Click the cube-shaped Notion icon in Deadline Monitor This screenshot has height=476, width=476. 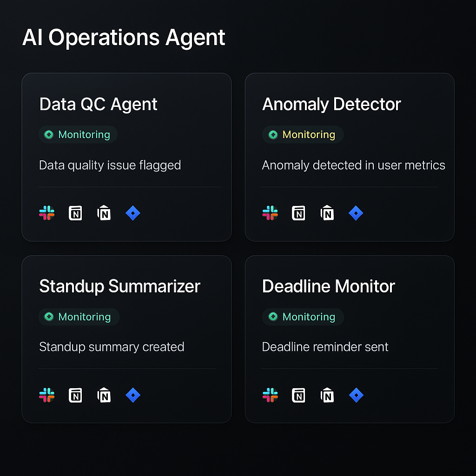(x=327, y=395)
